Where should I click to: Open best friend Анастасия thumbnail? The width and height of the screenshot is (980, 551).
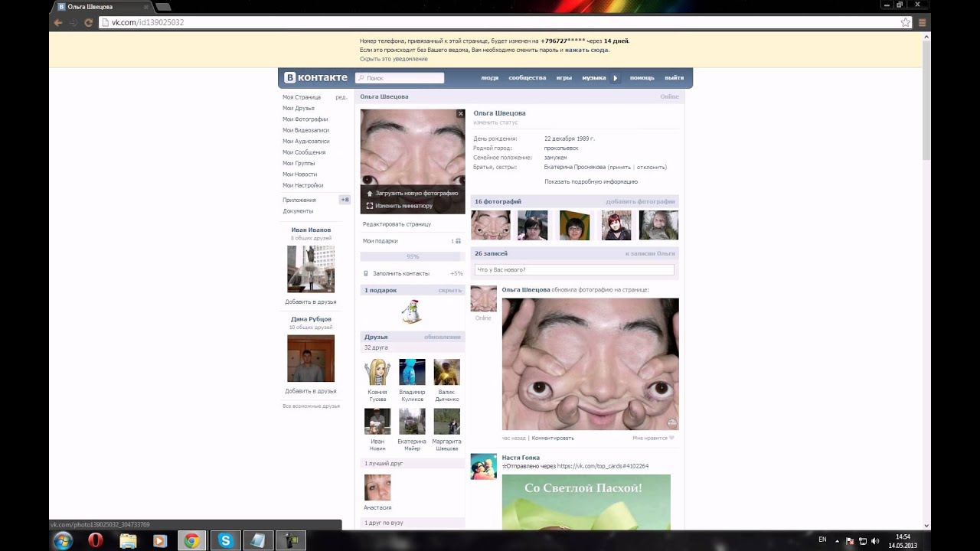click(377, 487)
